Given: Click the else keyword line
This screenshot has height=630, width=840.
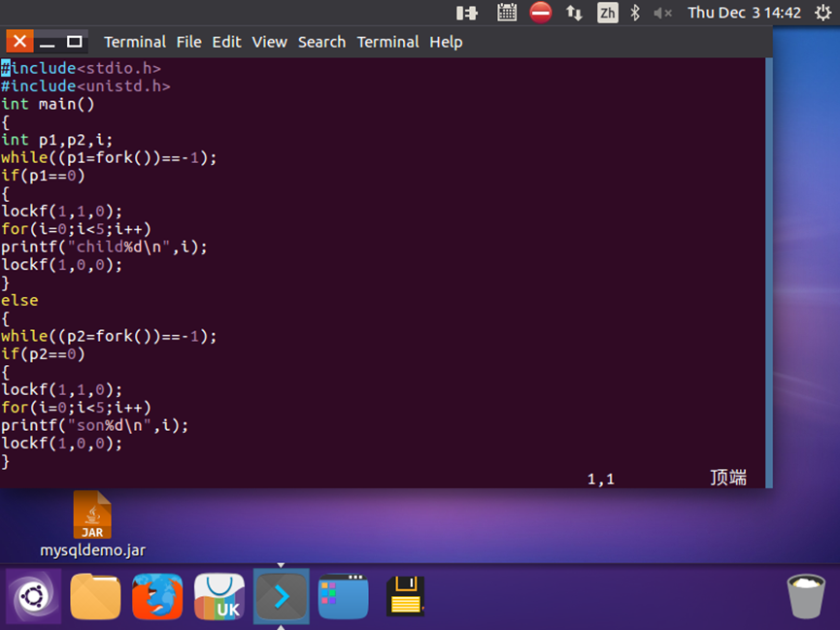Looking at the screenshot, I should 19,301.
